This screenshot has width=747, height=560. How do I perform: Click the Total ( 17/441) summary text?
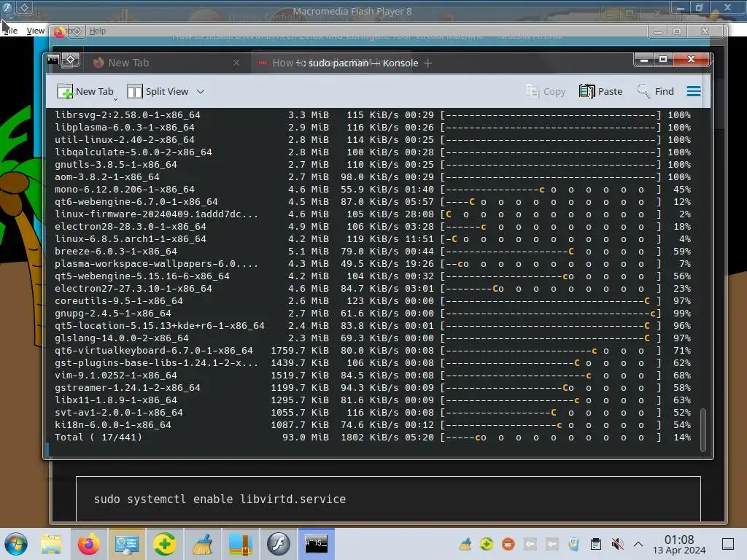coord(98,437)
